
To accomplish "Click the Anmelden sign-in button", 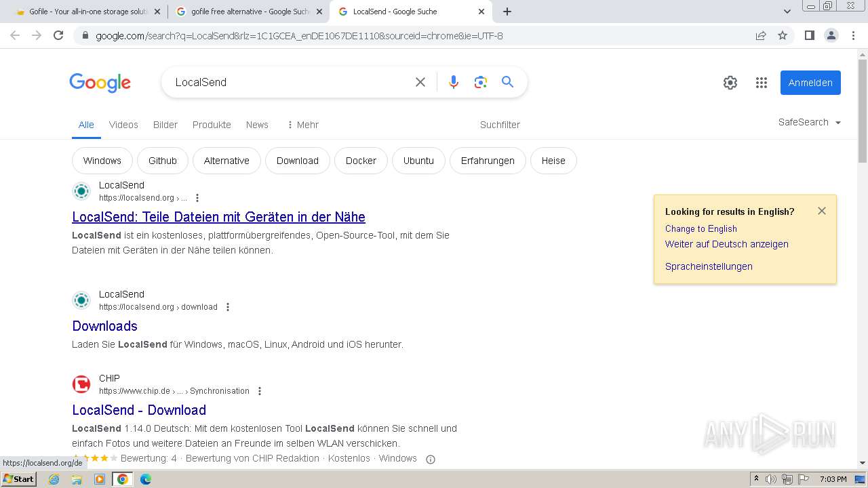I will point(810,83).
